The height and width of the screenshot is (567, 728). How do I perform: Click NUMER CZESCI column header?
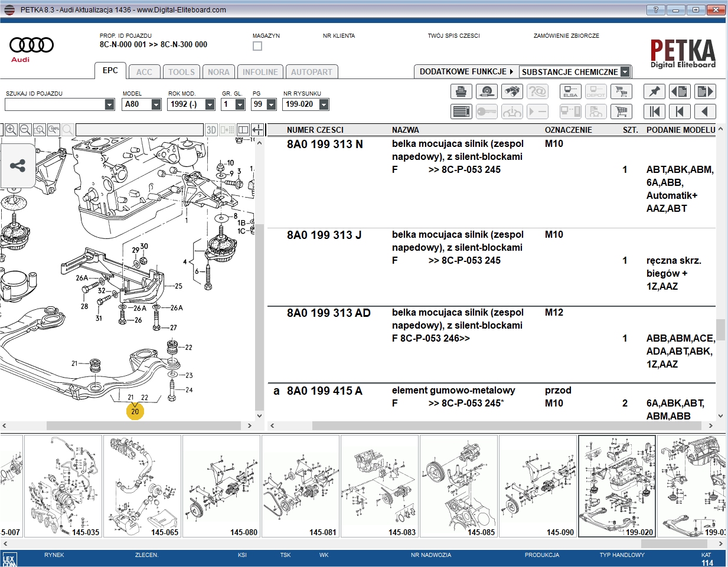click(x=315, y=130)
